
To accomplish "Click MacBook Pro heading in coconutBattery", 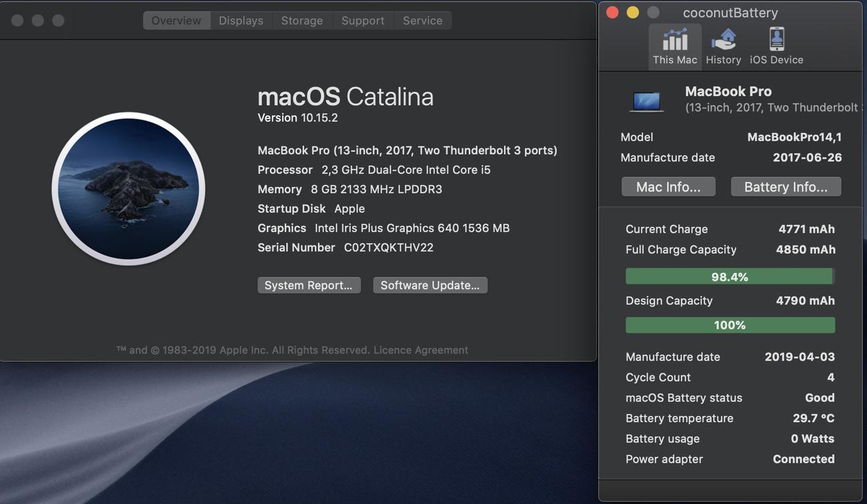I will pos(728,91).
